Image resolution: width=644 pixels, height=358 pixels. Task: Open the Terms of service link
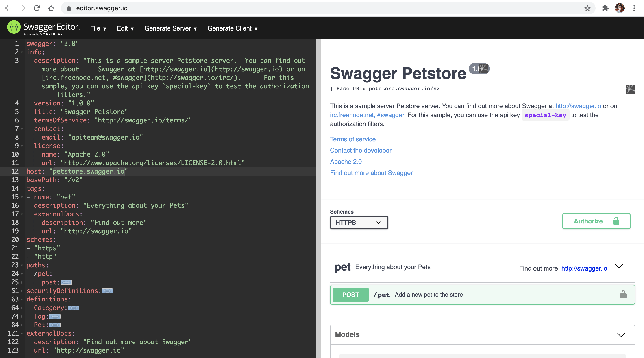click(353, 139)
